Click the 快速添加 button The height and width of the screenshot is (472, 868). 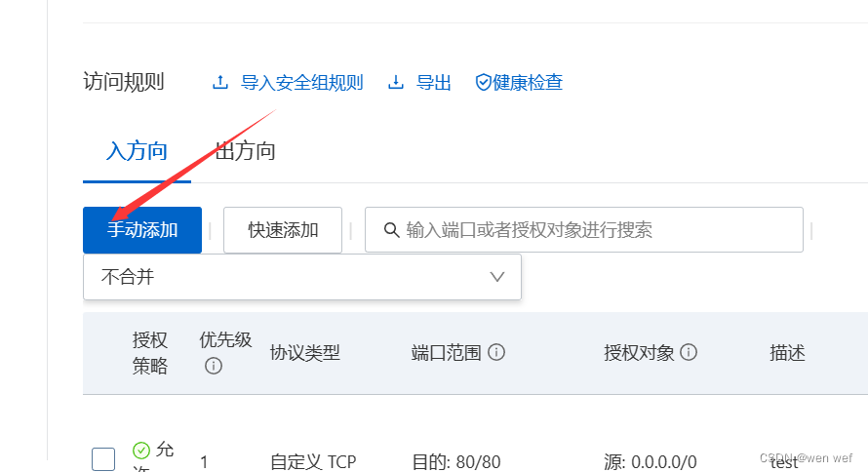[x=283, y=230]
